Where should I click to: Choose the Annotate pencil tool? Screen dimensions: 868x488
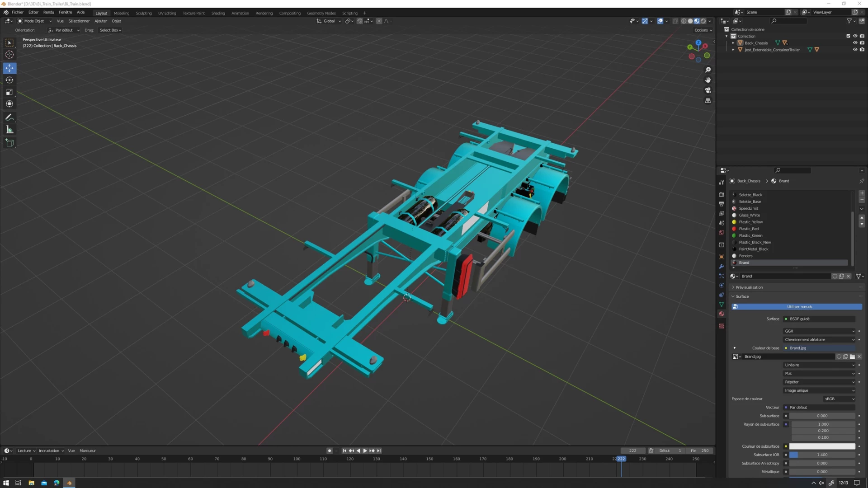[9, 117]
